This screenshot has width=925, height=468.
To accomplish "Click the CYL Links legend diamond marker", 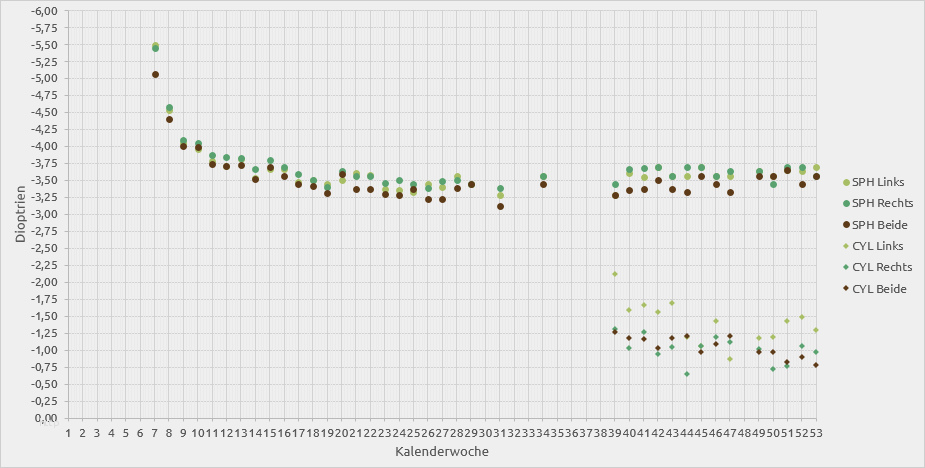I will (x=847, y=246).
